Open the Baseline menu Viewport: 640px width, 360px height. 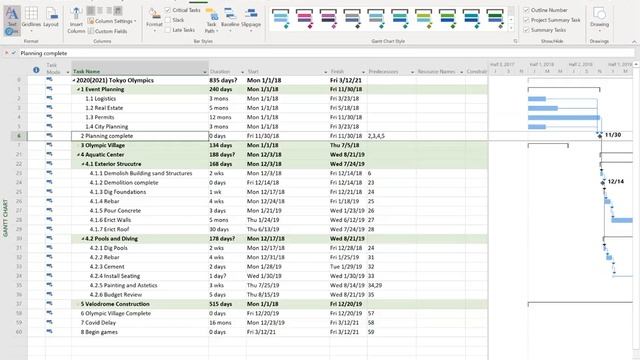pos(230,19)
